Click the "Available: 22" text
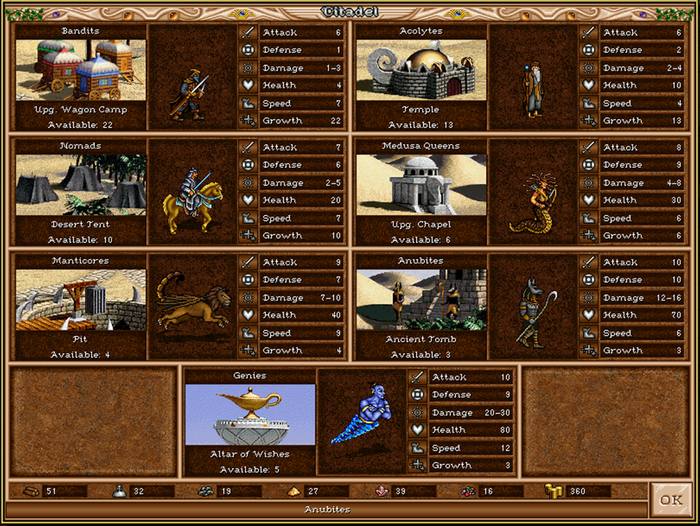 (x=80, y=125)
